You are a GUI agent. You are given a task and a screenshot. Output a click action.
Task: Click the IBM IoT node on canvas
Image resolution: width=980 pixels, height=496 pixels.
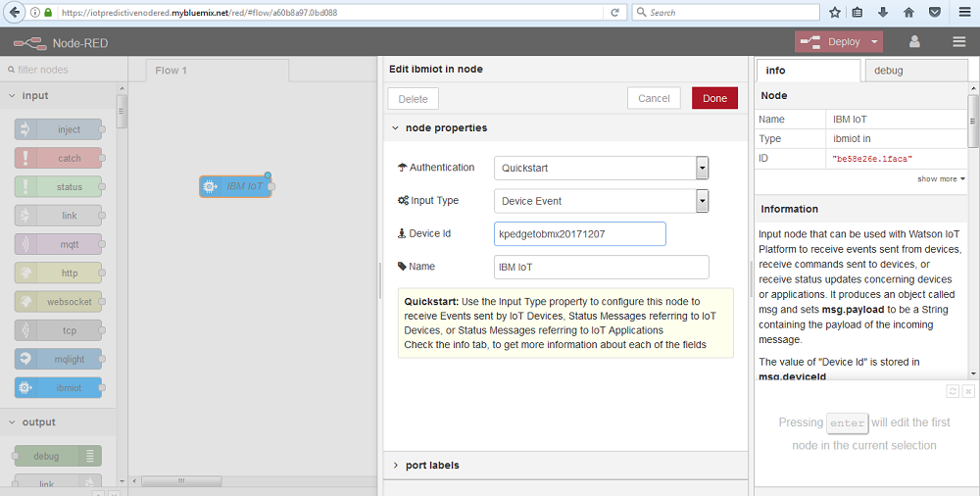[x=235, y=186]
